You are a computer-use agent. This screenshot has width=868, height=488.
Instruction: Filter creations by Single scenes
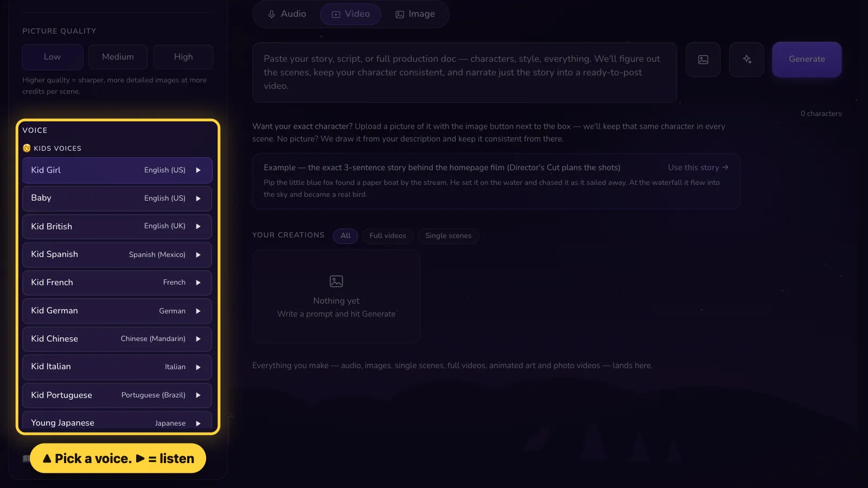tap(448, 236)
